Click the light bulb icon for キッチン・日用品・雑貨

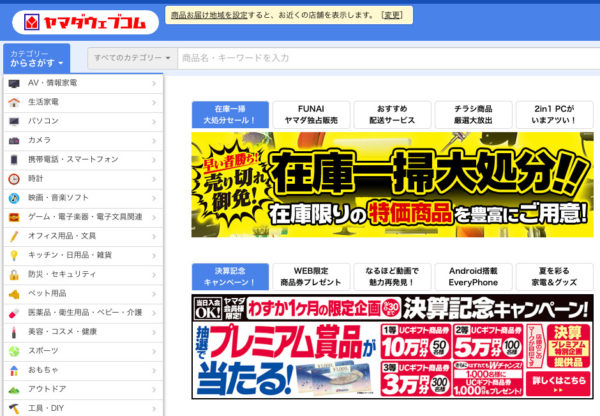[x=14, y=255]
